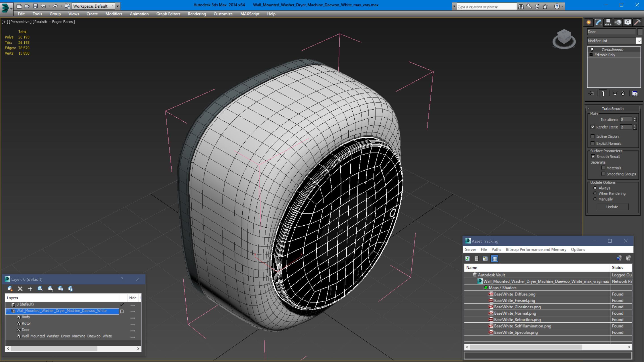Click Delete layer X icon in Layer dialog
This screenshot has width=644, height=362.
(20, 289)
